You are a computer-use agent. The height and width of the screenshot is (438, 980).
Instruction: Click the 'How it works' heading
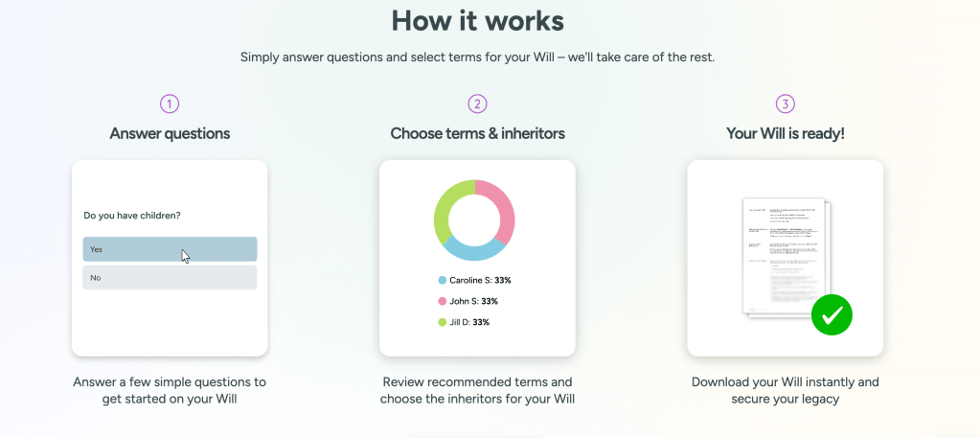tap(477, 20)
